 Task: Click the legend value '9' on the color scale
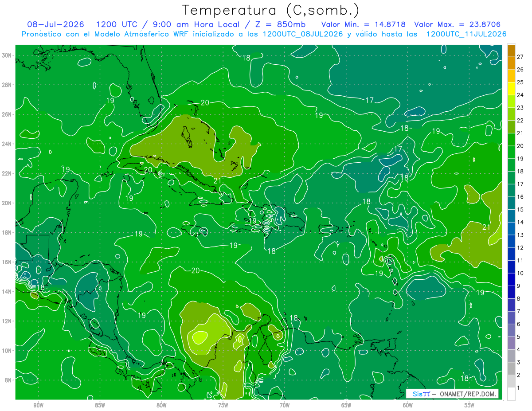tap(518, 286)
